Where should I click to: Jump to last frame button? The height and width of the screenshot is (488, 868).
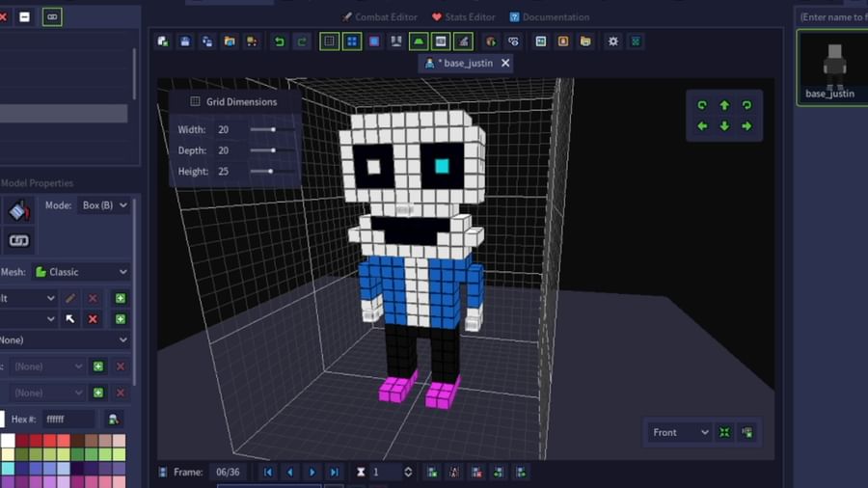click(x=335, y=472)
